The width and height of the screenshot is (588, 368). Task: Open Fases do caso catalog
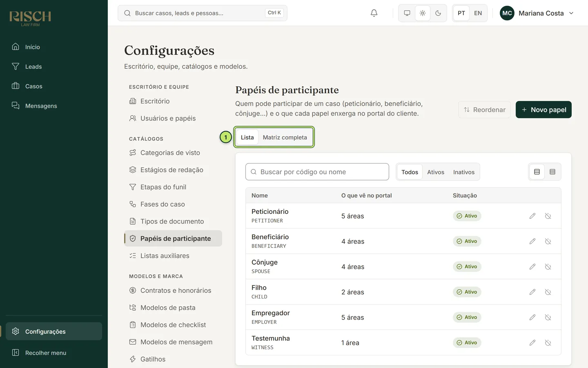point(173,204)
